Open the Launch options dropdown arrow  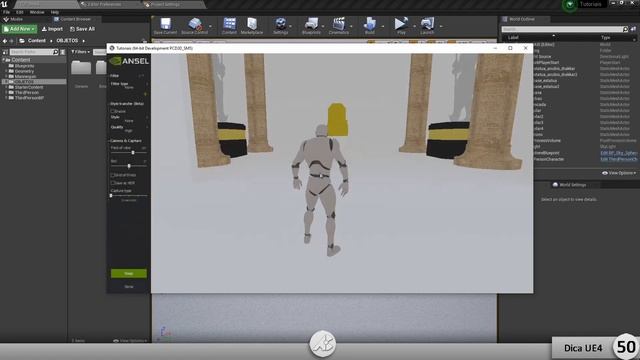(441, 26)
